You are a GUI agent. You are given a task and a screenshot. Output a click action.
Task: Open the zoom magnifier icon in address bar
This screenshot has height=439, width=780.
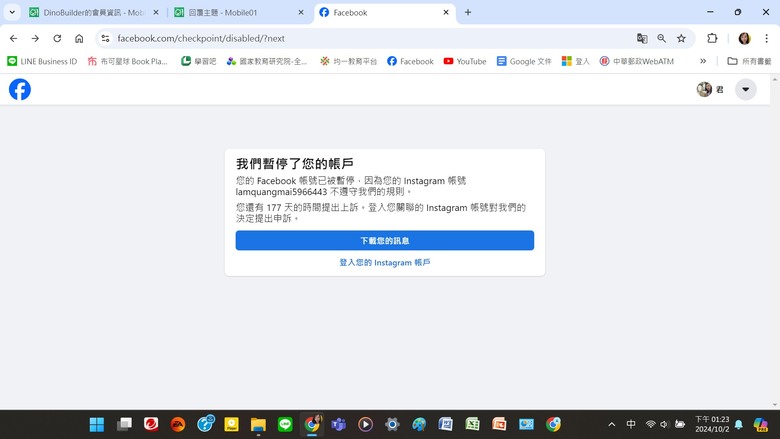pyautogui.click(x=662, y=38)
